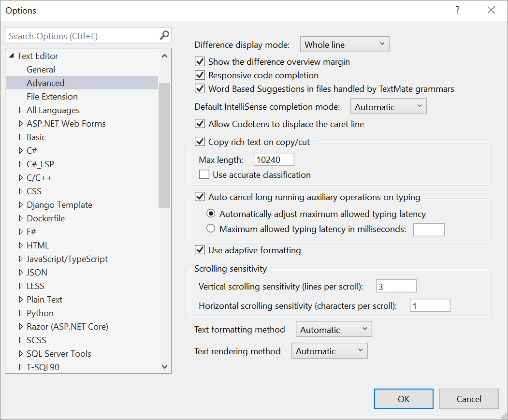This screenshot has height=420, width=508.
Task: Select File Extension in the tree
Action: point(52,97)
